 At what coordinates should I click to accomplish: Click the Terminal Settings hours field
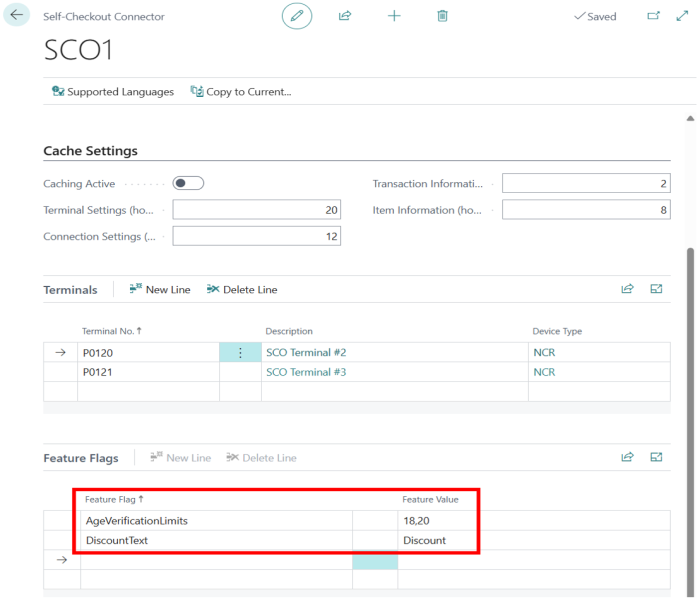click(256, 210)
